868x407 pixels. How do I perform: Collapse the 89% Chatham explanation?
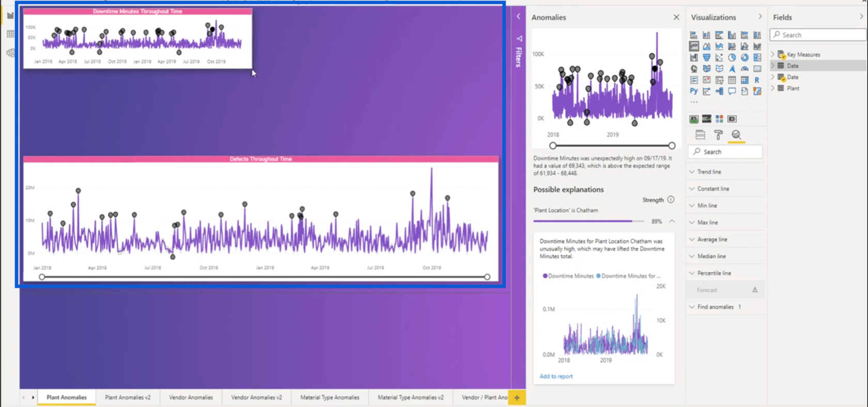point(672,221)
